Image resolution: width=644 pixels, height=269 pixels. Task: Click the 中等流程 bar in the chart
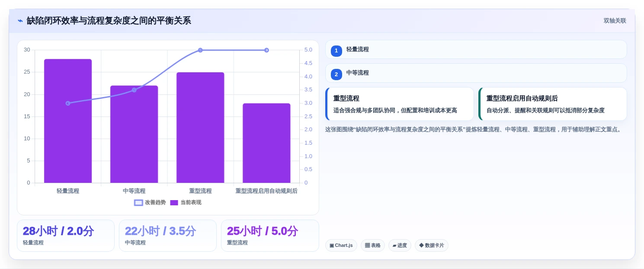click(x=134, y=134)
